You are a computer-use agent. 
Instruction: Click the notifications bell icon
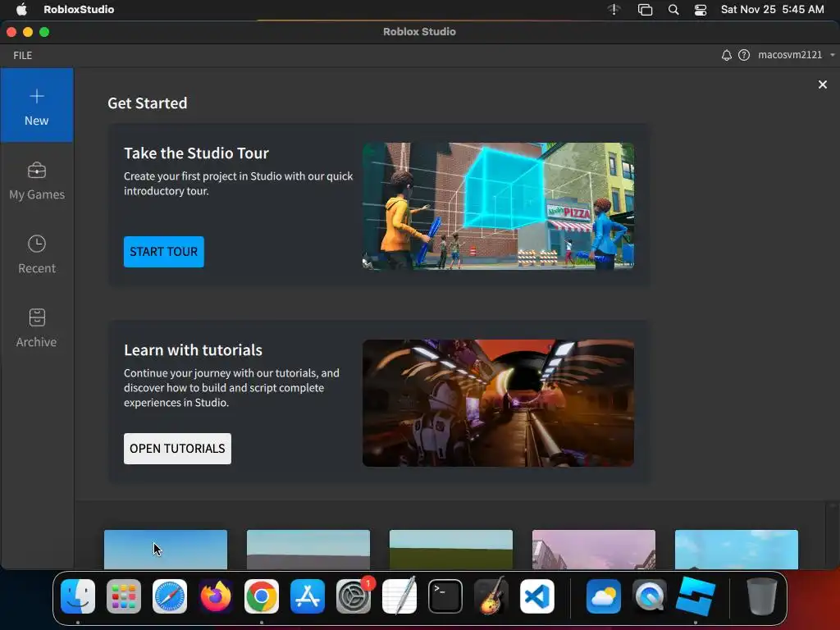(727, 55)
